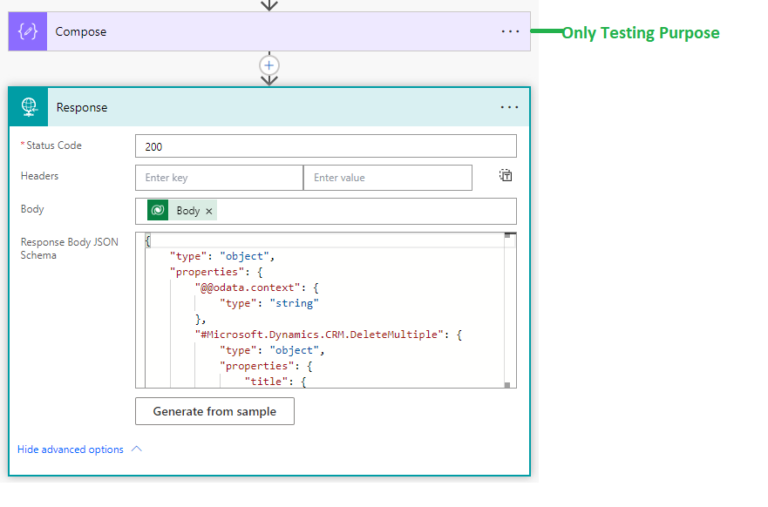Screen dimensions: 768x507
Task: Open the Compose action ellipsis menu
Action: (510, 32)
